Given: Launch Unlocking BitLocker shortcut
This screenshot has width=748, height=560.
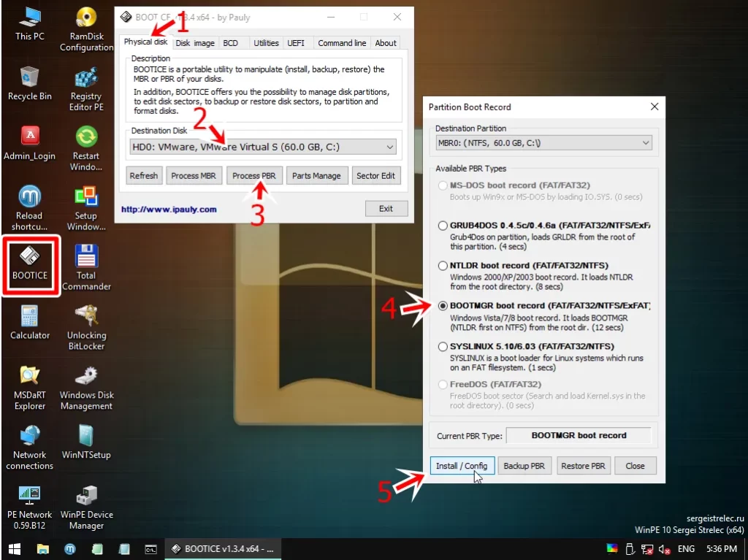Looking at the screenshot, I should point(86,328).
